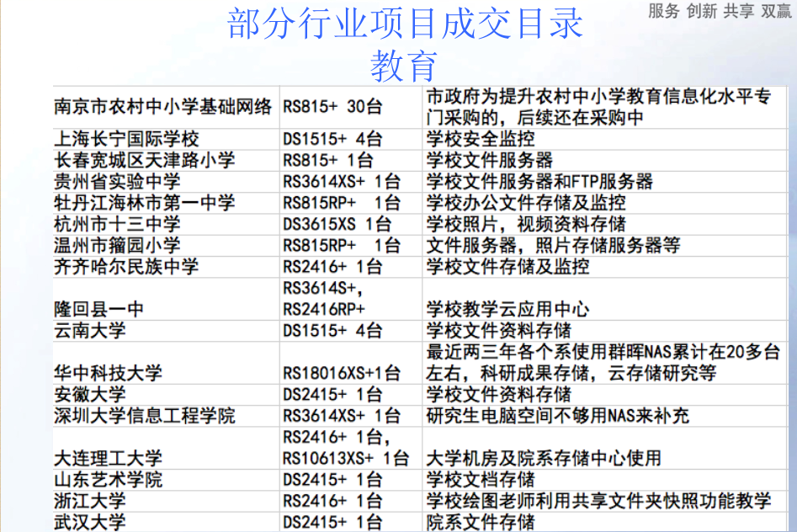Select the "牡丹江海林市第一中学" cell
Viewport: 797px width, 532px height.
[x=145, y=203]
